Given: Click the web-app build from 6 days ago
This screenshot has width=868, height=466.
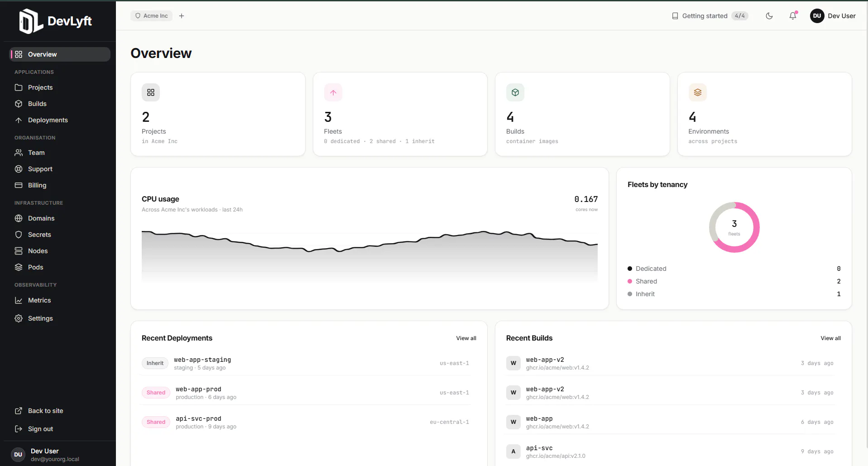Looking at the screenshot, I should [670, 422].
